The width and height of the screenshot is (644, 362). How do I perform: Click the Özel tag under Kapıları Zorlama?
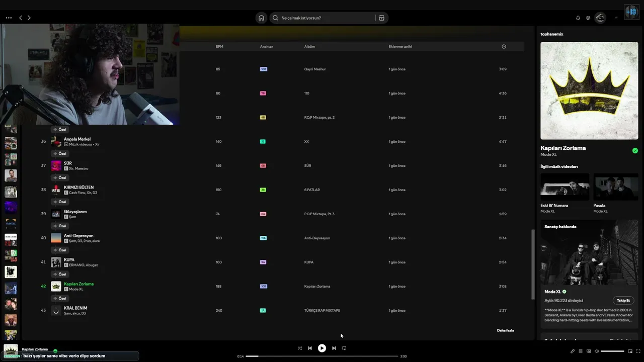[x=60, y=298]
